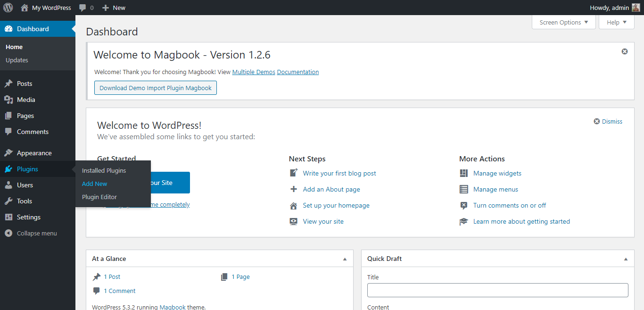
Task: Click the Comments bubble icon in sidebar
Action: point(8,132)
